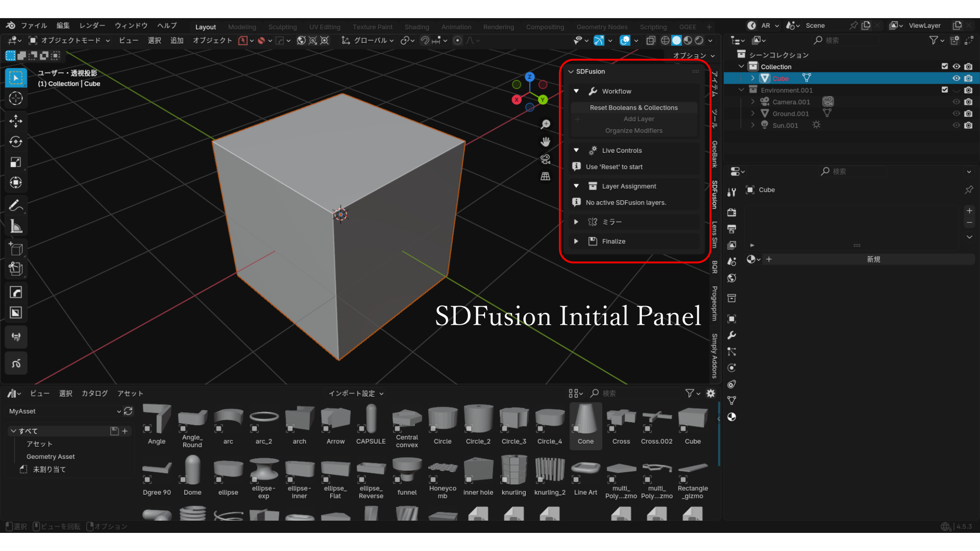Open the レンダー menu
The height and width of the screenshot is (551, 980).
[92, 25]
